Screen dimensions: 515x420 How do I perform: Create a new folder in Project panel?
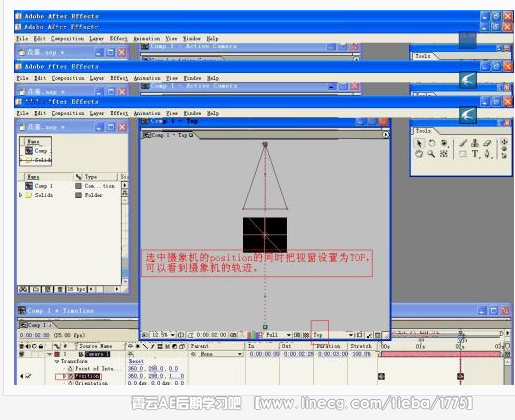(36, 289)
